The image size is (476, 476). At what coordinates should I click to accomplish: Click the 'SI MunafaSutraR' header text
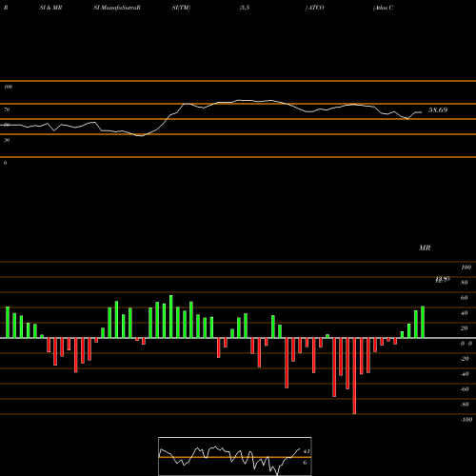tap(117, 8)
